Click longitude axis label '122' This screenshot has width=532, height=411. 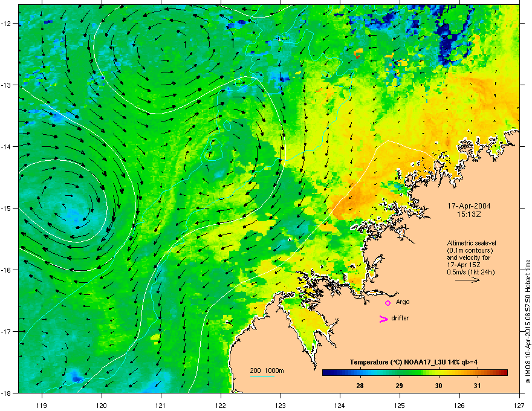tap(221, 405)
